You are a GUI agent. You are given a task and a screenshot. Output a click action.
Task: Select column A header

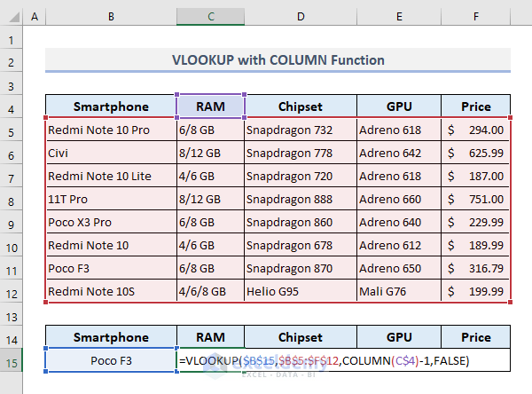[x=35, y=16]
